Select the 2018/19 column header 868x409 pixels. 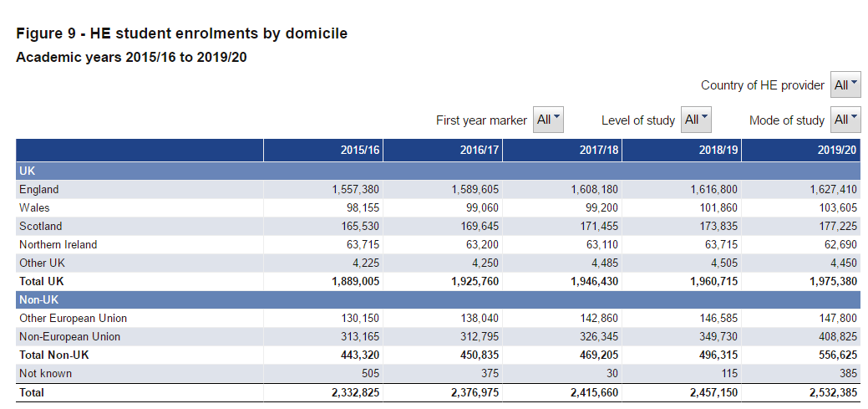pyautogui.click(x=718, y=151)
